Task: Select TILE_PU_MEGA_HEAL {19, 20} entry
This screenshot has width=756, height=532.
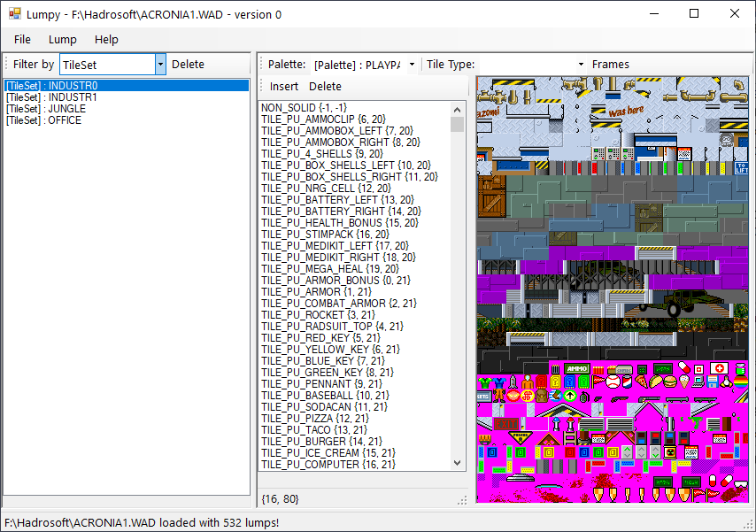Action: coord(355,268)
